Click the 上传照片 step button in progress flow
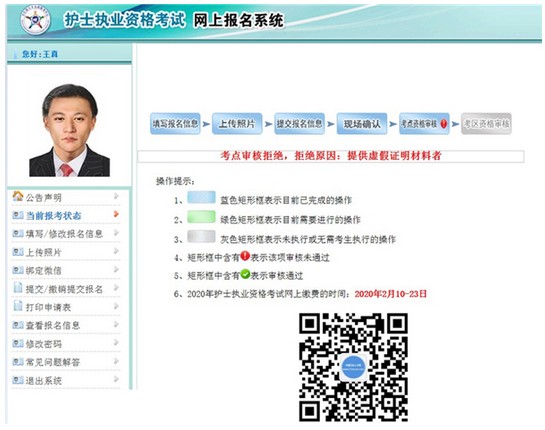The height and width of the screenshot is (430, 545). (x=237, y=123)
